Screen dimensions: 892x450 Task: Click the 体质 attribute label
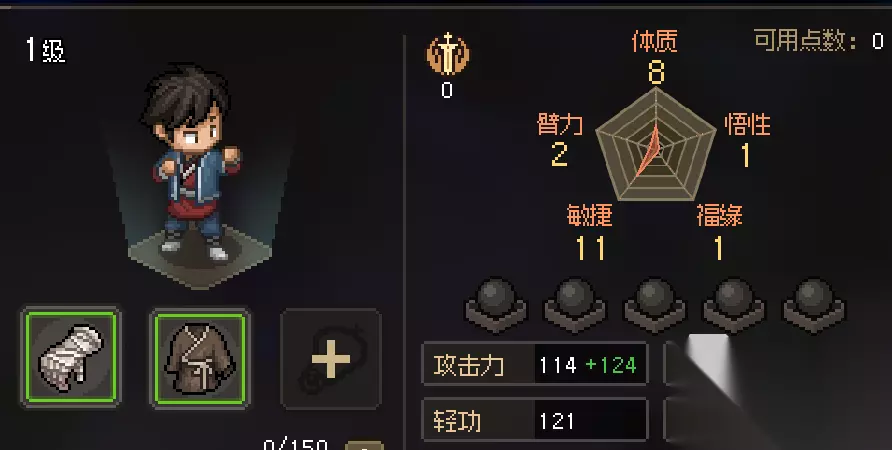[x=655, y=42]
